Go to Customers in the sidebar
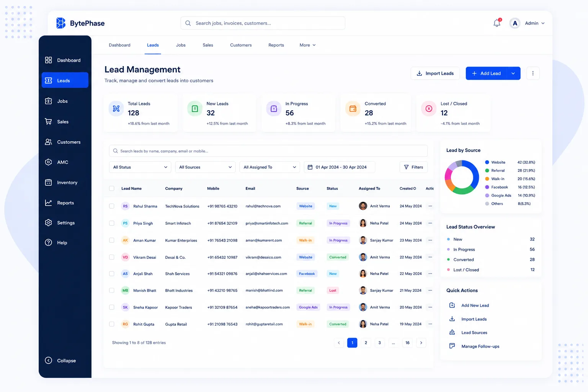 click(x=65, y=142)
